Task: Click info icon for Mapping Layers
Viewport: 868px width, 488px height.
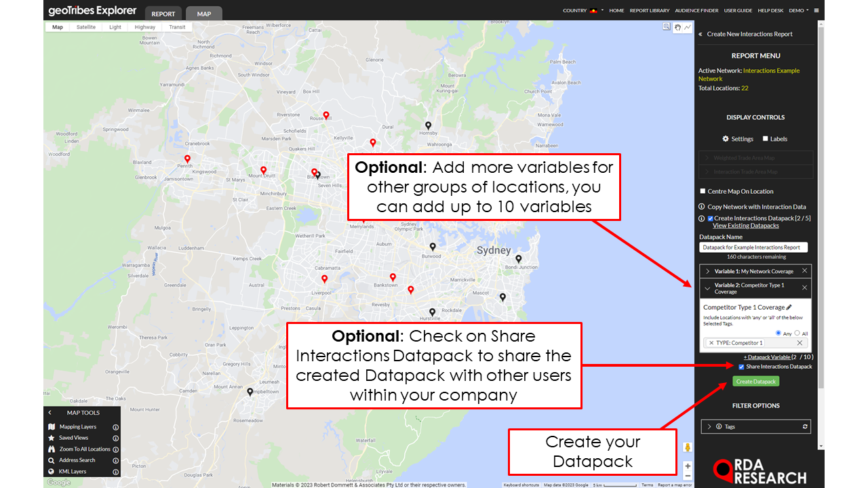Action: (x=115, y=427)
